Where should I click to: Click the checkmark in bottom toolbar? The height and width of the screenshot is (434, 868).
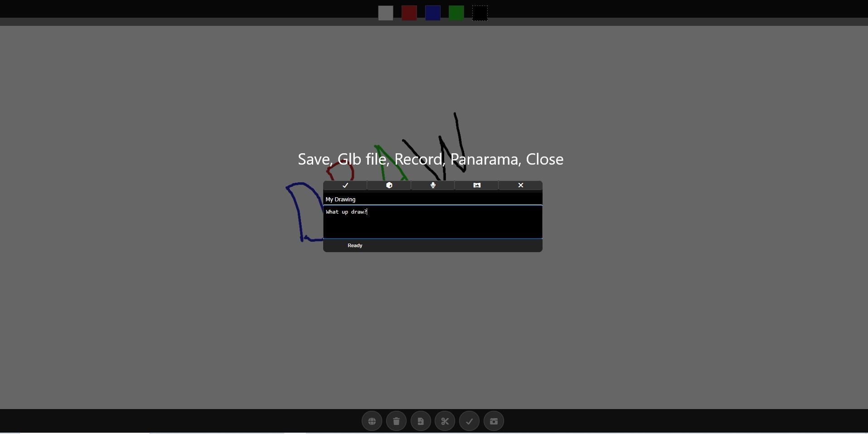pyautogui.click(x=470, y=421)
